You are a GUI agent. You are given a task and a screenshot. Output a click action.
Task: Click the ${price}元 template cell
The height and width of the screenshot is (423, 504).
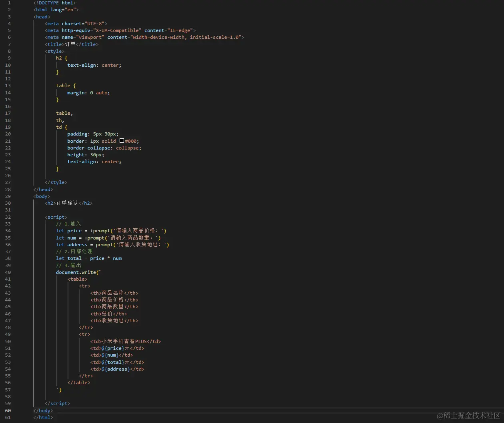(x=117, y=348)
